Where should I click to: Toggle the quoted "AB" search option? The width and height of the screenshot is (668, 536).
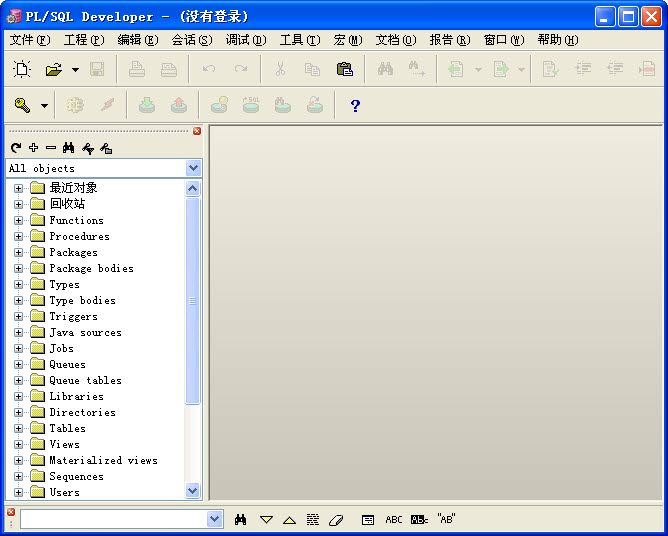[446, 519]
